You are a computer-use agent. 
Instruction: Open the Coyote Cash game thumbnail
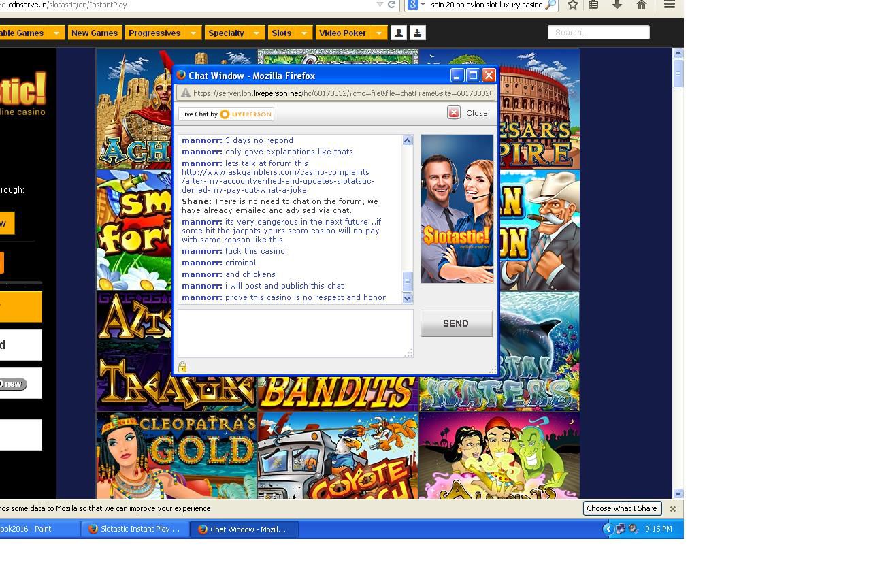click(338, 455)
